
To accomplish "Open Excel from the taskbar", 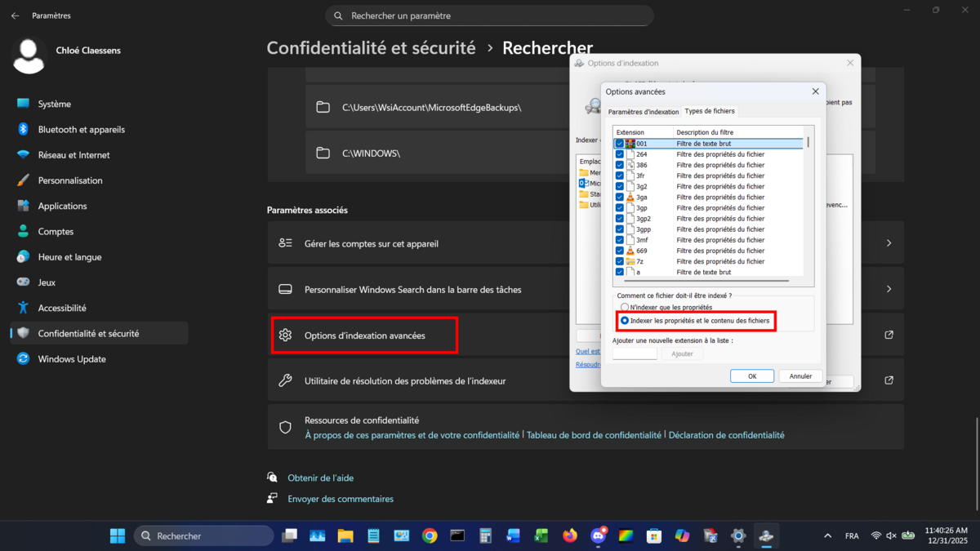I will pos(541,535).
